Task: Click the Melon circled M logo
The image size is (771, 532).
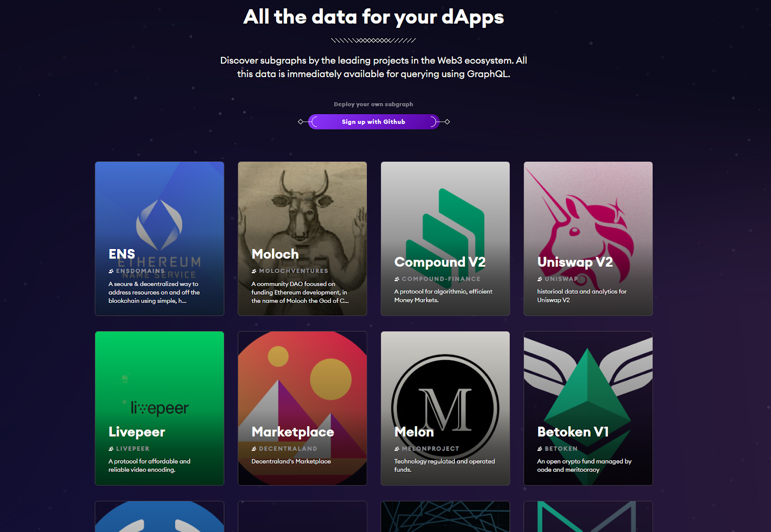Action: [x=445, y=408]
